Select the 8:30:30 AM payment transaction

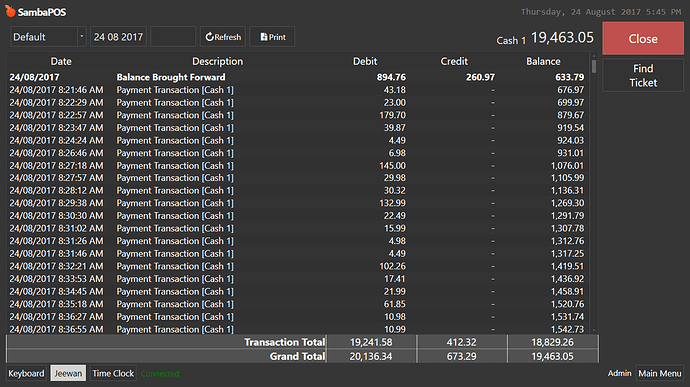pos(297,216)
